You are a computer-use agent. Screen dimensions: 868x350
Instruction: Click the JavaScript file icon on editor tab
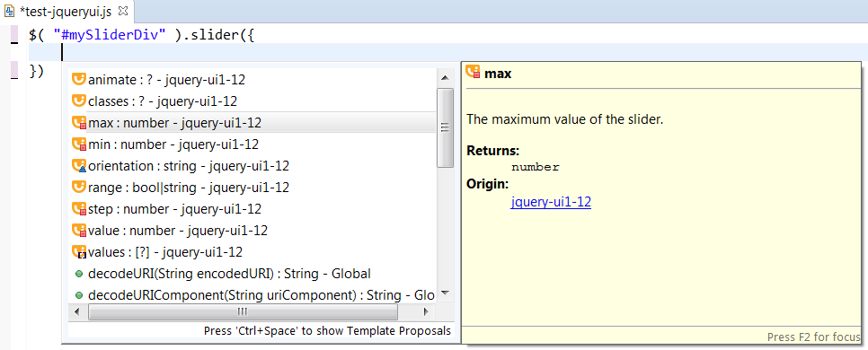coord(9,11)
